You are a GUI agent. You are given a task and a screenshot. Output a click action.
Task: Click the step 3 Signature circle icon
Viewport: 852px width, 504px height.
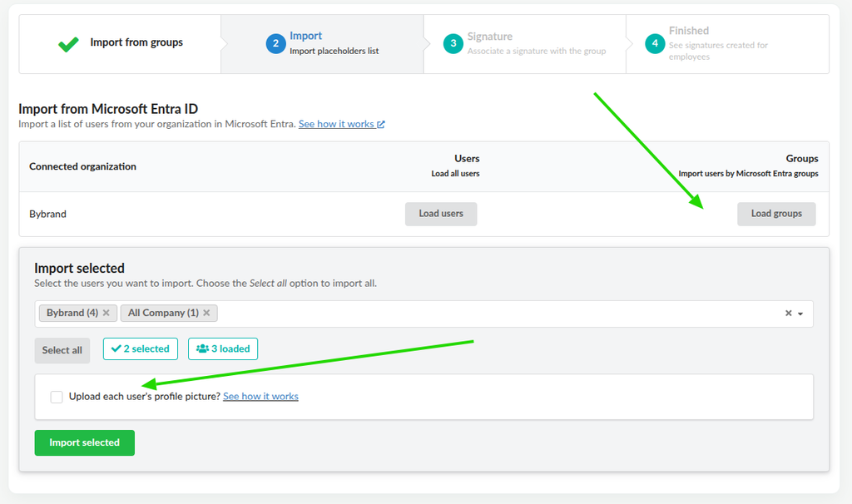pos(453,43)
